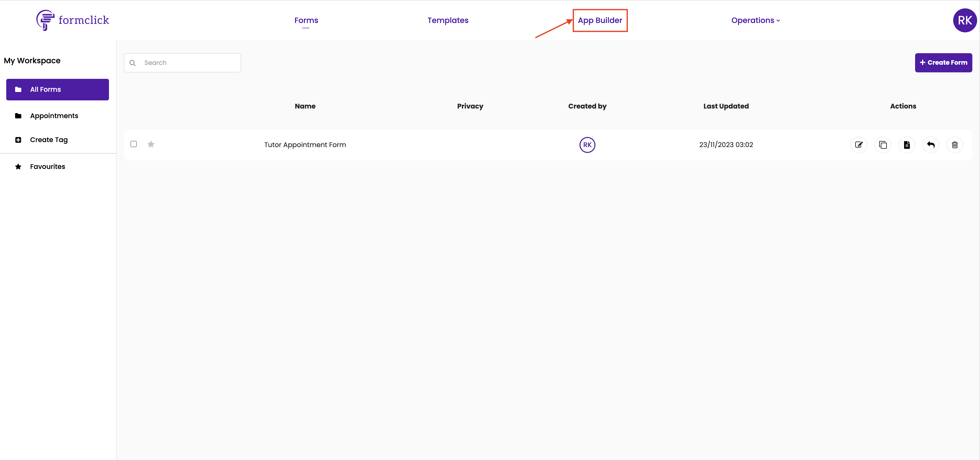
Task: Click the Create Tag plus icon
Action: point(18,140)
